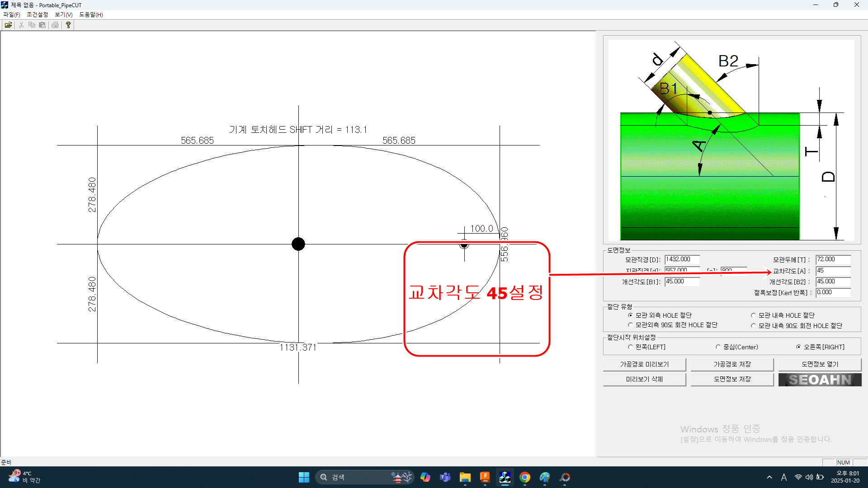The width and height of the screenshot is (868, 488).
Task: Open the 파일(F) menu
Action: (12, 14)
